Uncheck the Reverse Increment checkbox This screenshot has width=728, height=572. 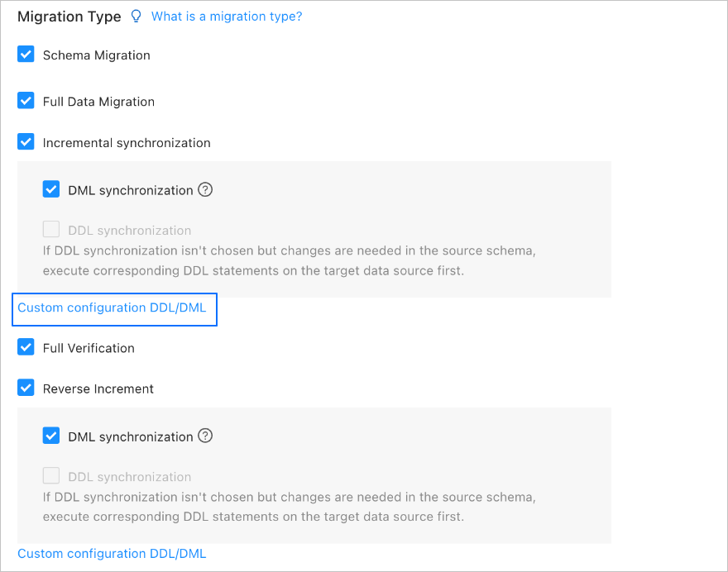(26, 388)
